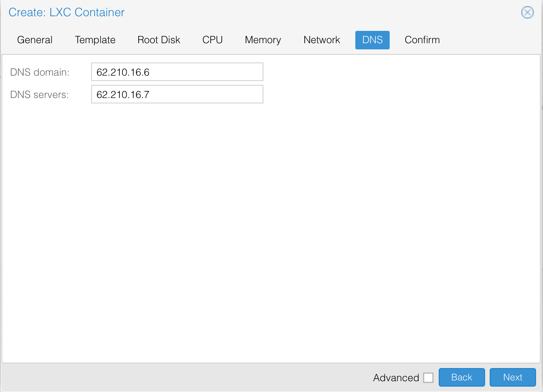Screen dimensions: 543x392
Task: Close the Create LXC Container dialog
Action: [x=527, y=12]
